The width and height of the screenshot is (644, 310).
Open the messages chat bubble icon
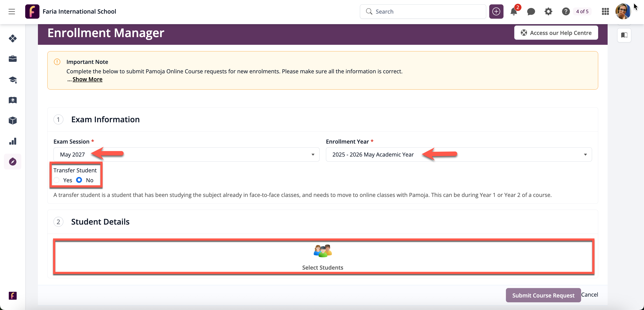(x=531, y=11)
